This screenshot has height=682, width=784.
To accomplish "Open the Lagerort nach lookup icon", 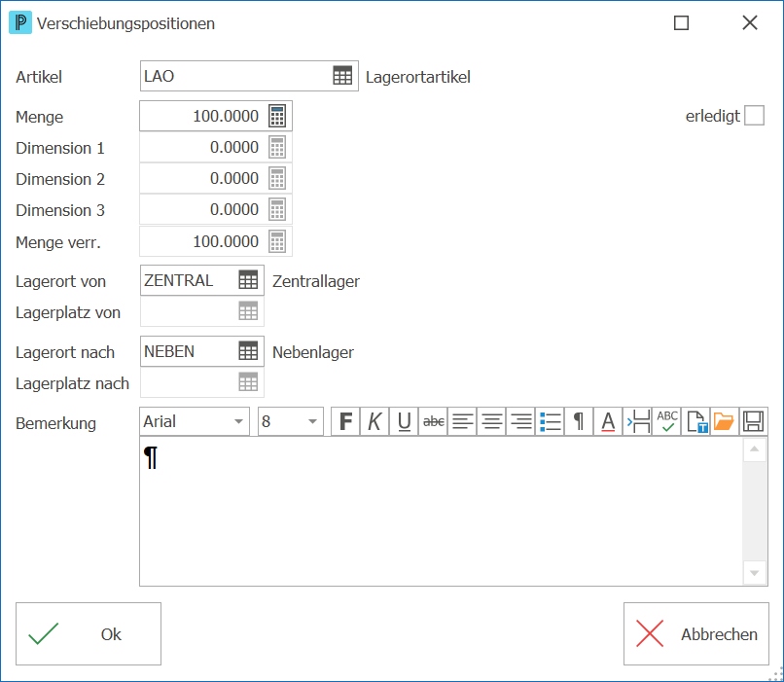I will pos(248,351).
